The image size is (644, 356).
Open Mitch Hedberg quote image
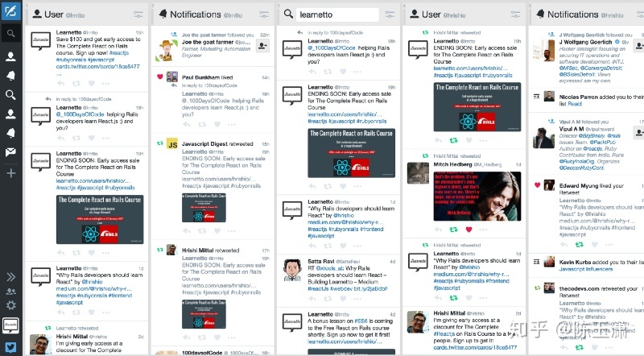tap(477, 197)
